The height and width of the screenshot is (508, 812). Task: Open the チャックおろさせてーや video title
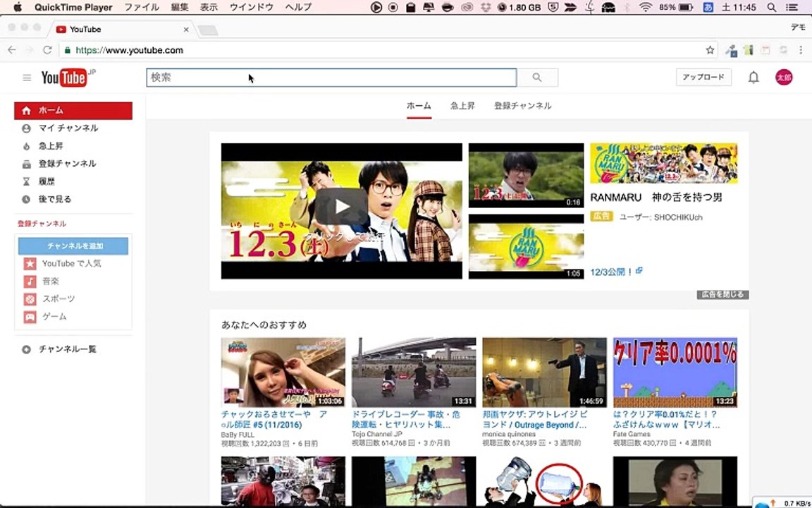click(x=274, y=419)
